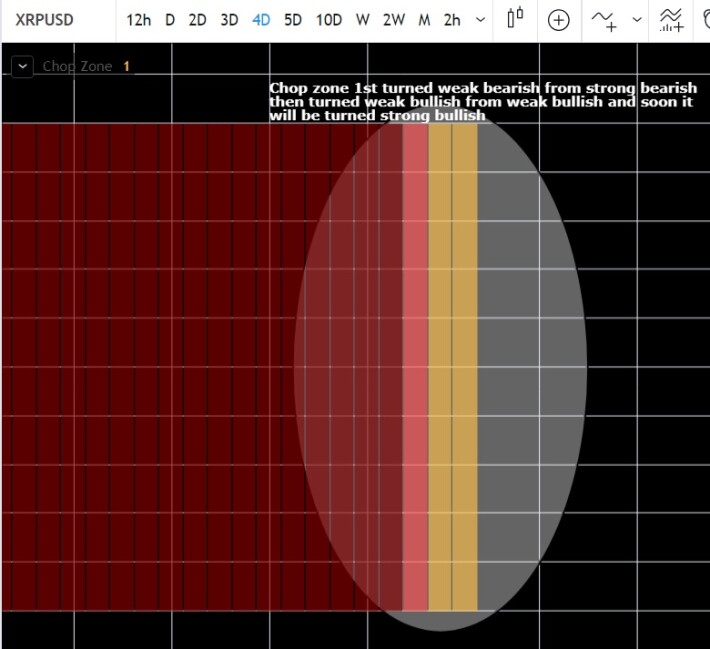Open indicator templates icon
710x649 pixels.
(x=672, y=20)
